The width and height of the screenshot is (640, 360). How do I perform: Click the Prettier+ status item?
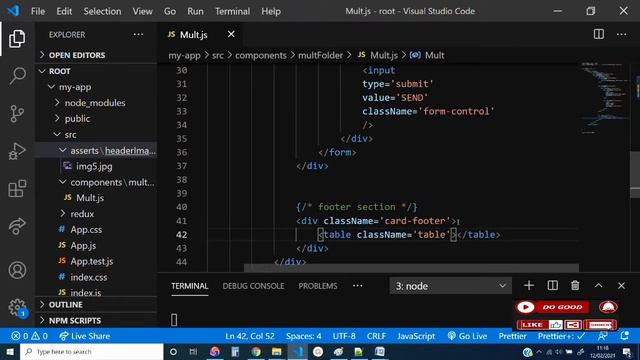[562, 336]
